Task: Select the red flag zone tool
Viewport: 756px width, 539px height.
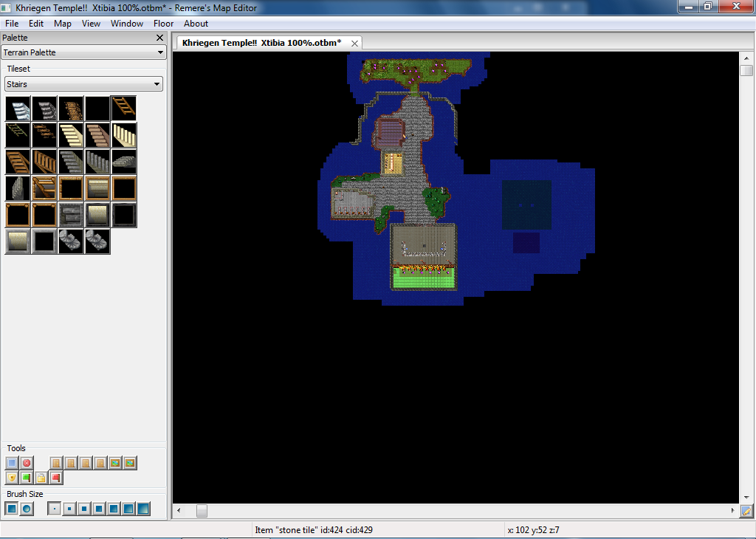Action: point(56,478)
